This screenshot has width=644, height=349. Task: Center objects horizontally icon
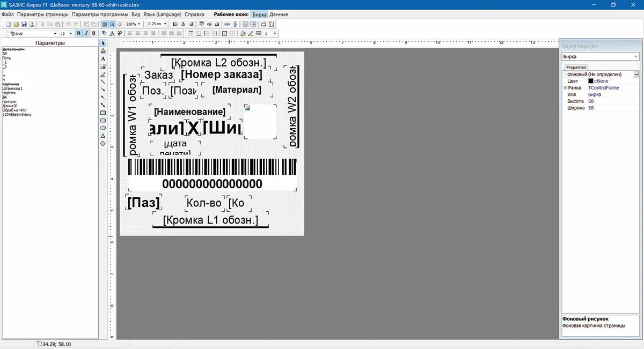click(x=183, y=24)
